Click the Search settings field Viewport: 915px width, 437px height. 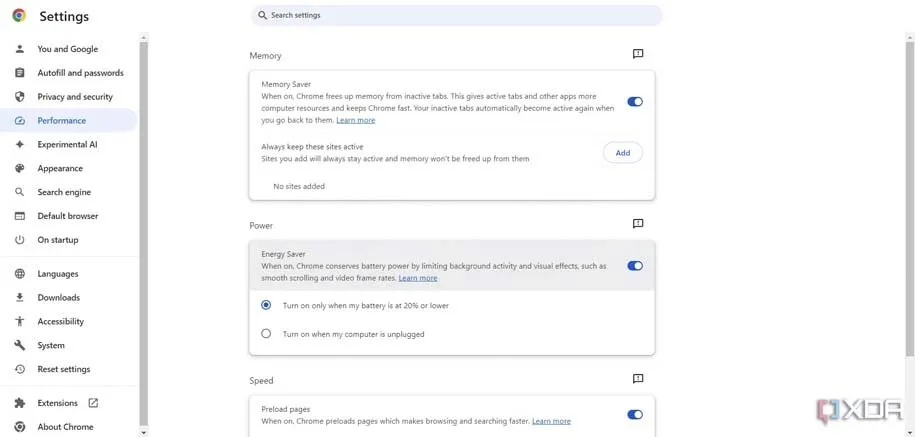460,16
